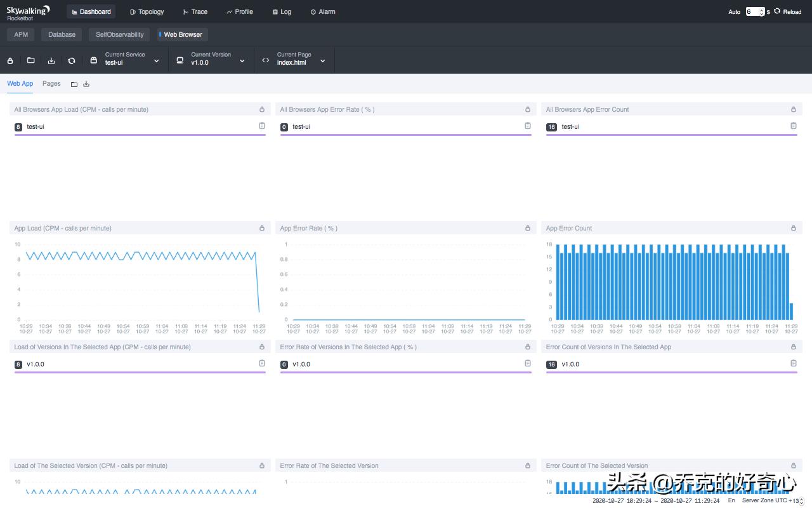This screenshot has height=508, width=812.
Task: Switch to the Pages tab
Action: pyautogui.click(x=51, y=84)
